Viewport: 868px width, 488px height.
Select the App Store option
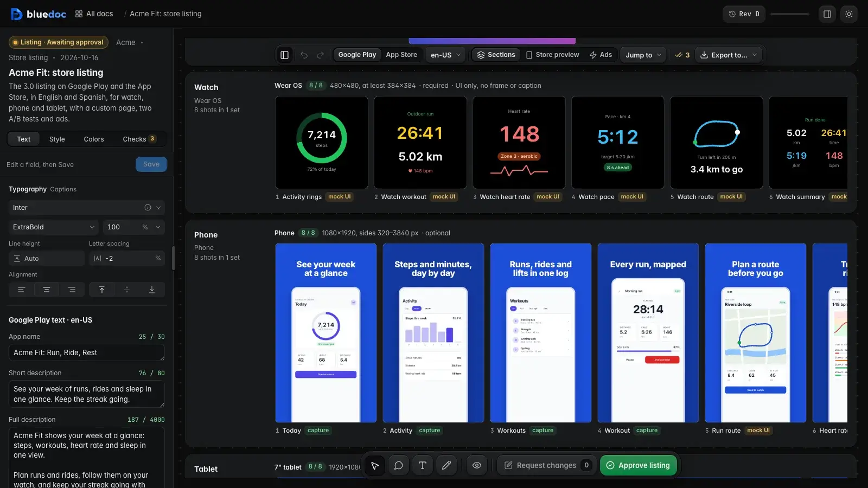tap(401, 55)
